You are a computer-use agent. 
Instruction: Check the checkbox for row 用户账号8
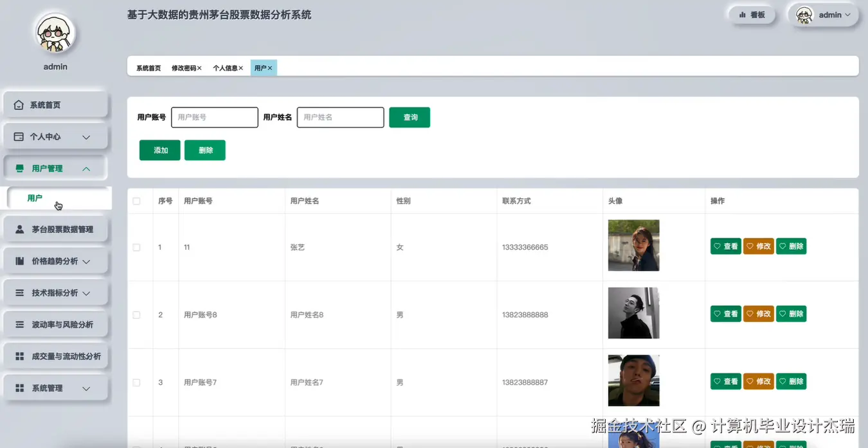coord(136,315)
